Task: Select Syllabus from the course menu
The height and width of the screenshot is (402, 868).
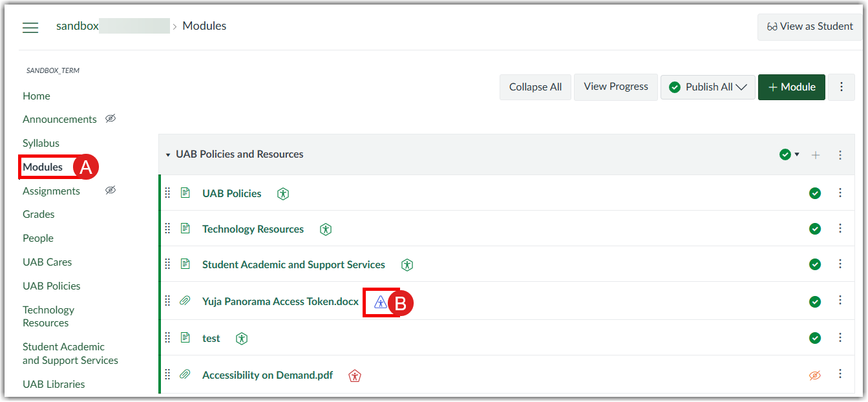Action: coord(41,143)
